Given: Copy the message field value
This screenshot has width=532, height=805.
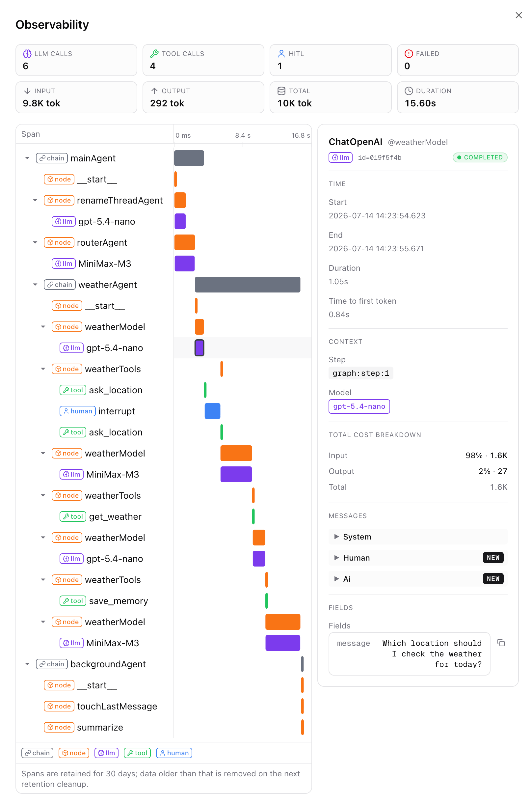Looking at the screenshot, I should click(501, 642).
